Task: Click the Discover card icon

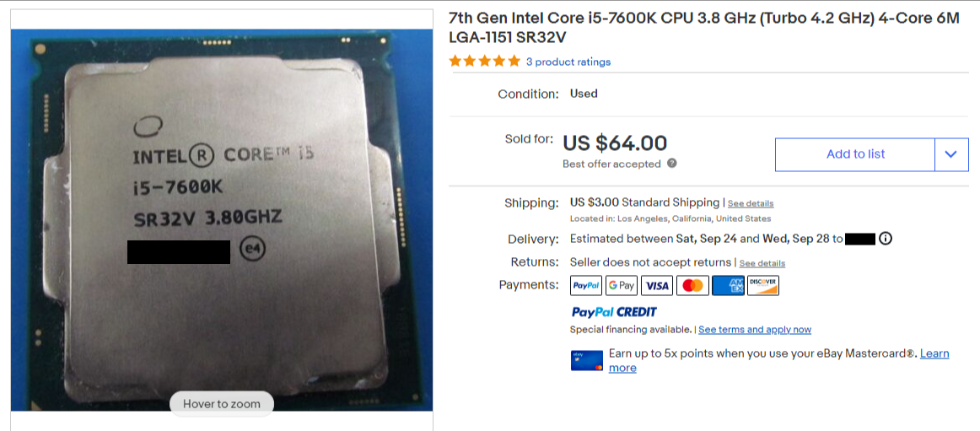Action: click(x=763, y=285)
